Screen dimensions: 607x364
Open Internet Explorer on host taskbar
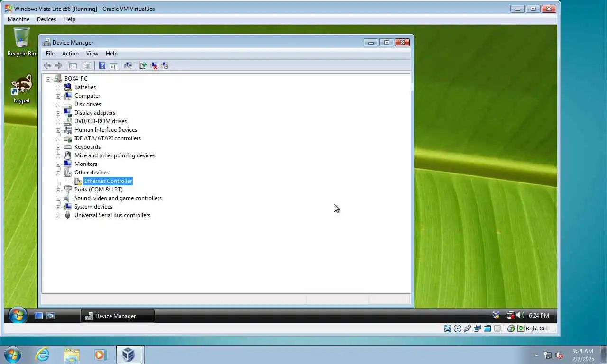(x=42, y=355)
